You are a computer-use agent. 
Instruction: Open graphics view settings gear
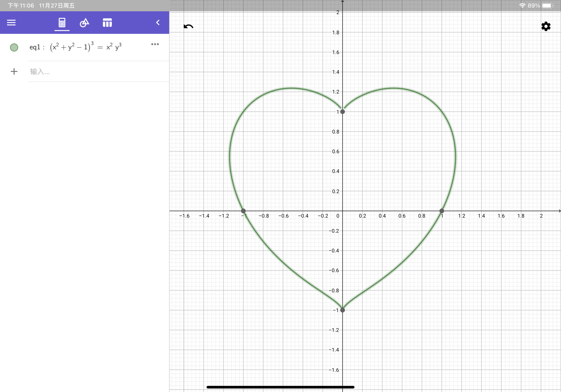[546, 26]
